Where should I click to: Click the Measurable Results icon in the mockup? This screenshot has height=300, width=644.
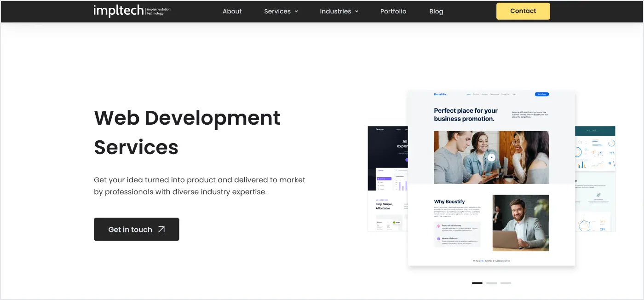(438, 239)
